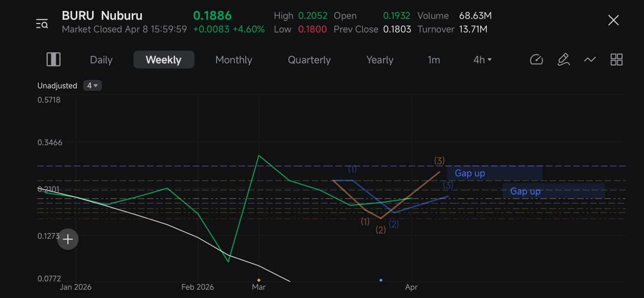Screen dimensions: 644x298
Task: Click the Jan 2026 date axis label
Action: pos(75,287)
